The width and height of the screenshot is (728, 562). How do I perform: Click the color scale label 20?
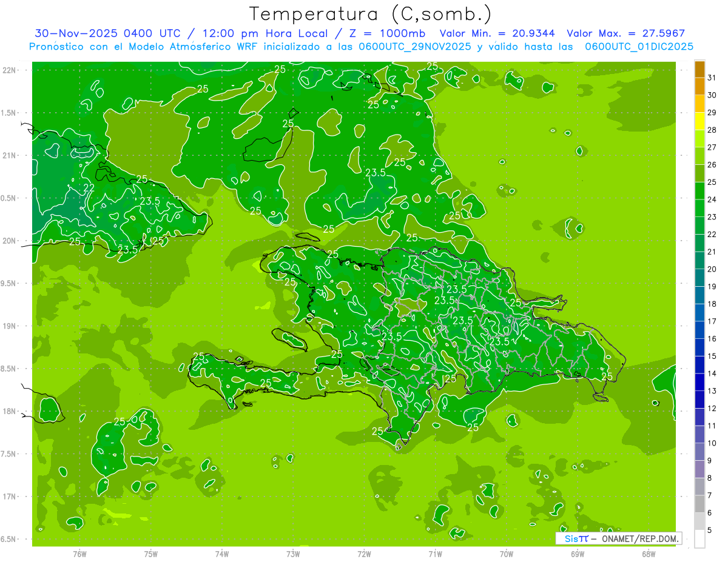(x=712, y=269)
